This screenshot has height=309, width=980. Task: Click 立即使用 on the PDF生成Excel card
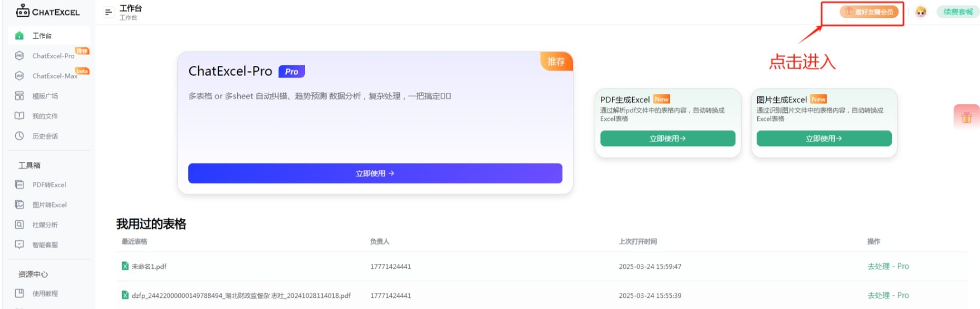click(668, 139)
